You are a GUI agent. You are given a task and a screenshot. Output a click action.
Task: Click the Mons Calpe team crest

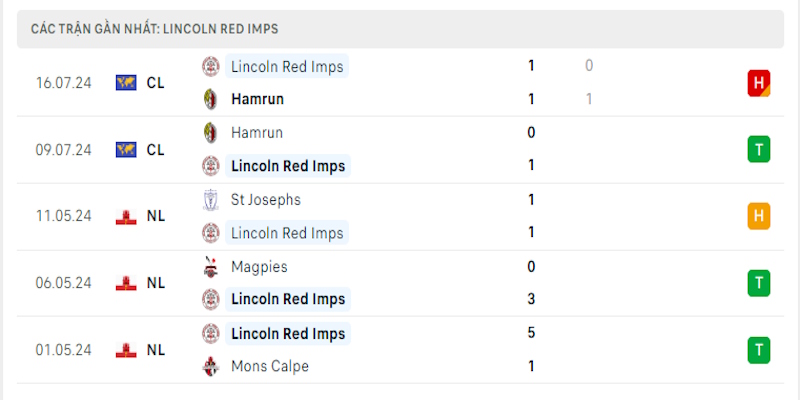211,366
